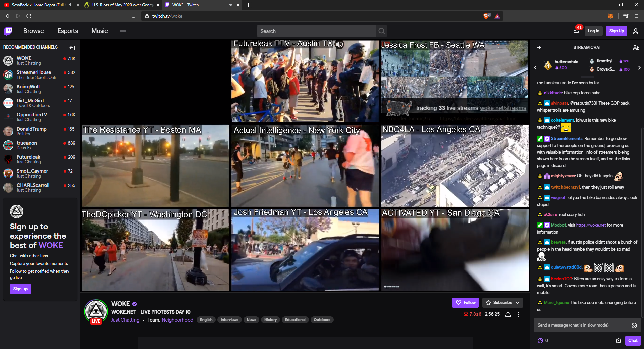
Task: Follow the WOKE channel
Action: 466,303
